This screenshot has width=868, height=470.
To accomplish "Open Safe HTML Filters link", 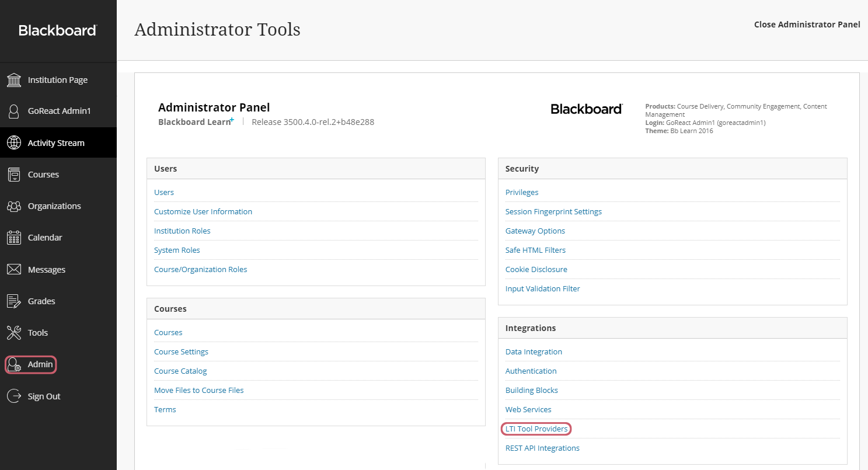I will tap(535, 250).
